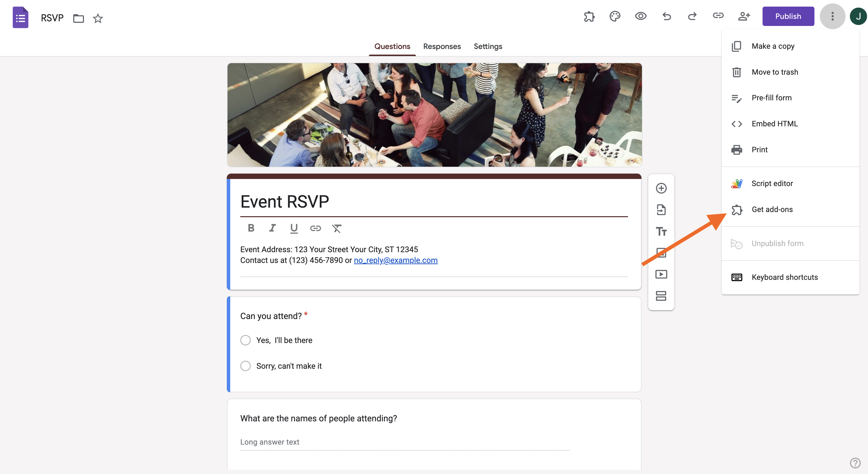This screenshot has height=474, width=868.
Task: Click the Event RSVP title field
Action: [433, 201]
